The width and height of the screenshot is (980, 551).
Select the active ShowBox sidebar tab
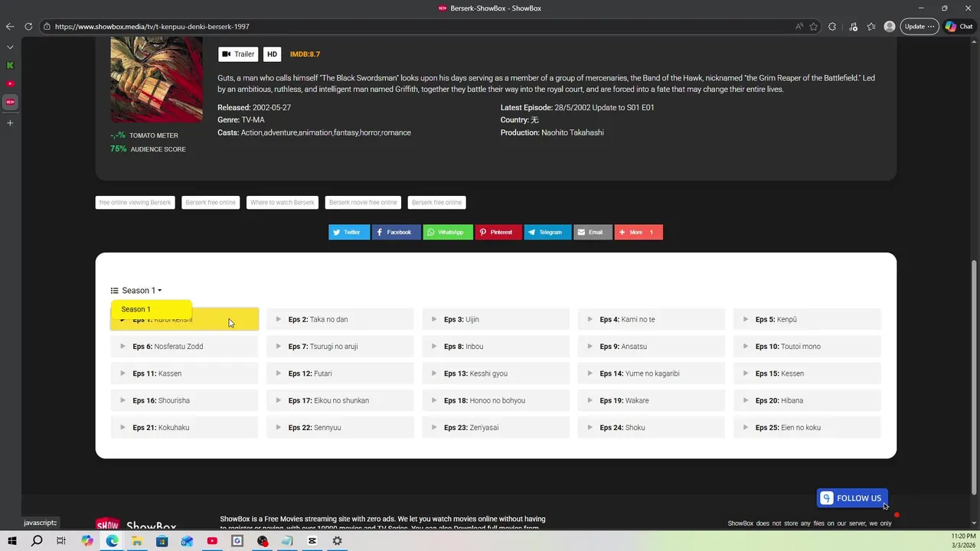coord(10,102)
